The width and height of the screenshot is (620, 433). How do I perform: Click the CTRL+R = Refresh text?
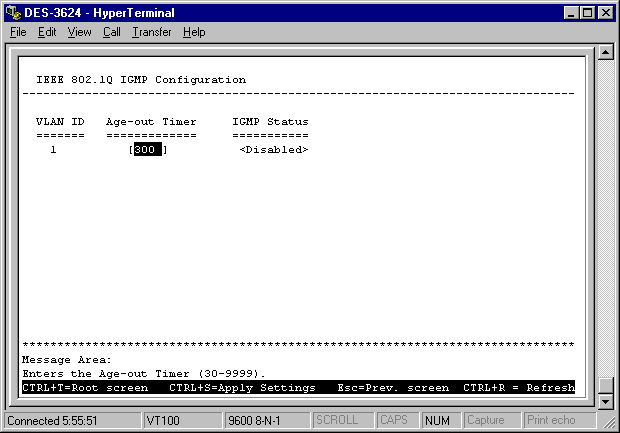[518, 387]
